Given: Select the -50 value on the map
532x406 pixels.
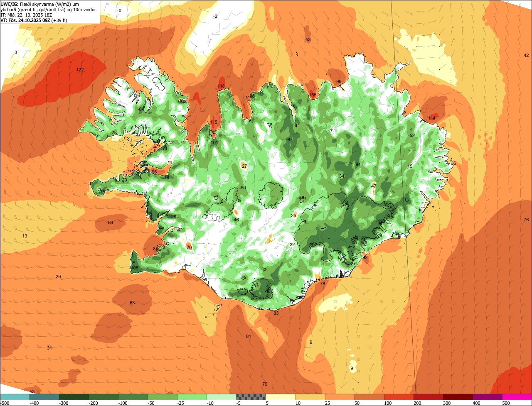Looking at the screenshot, I should (x=243, y=188).
